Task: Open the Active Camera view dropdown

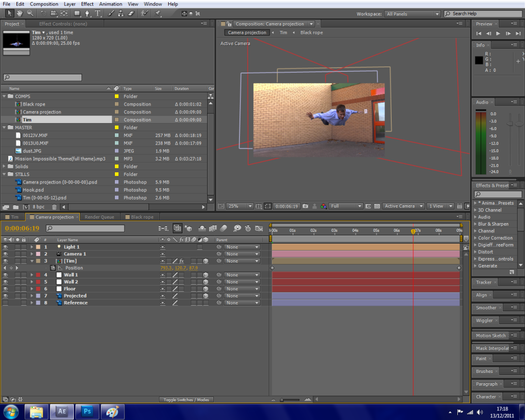Action: coord(403,206)
